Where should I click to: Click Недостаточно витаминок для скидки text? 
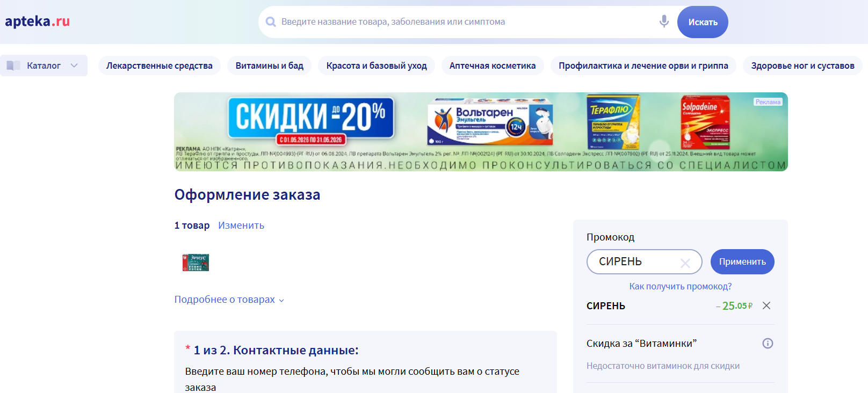[663, 366]
